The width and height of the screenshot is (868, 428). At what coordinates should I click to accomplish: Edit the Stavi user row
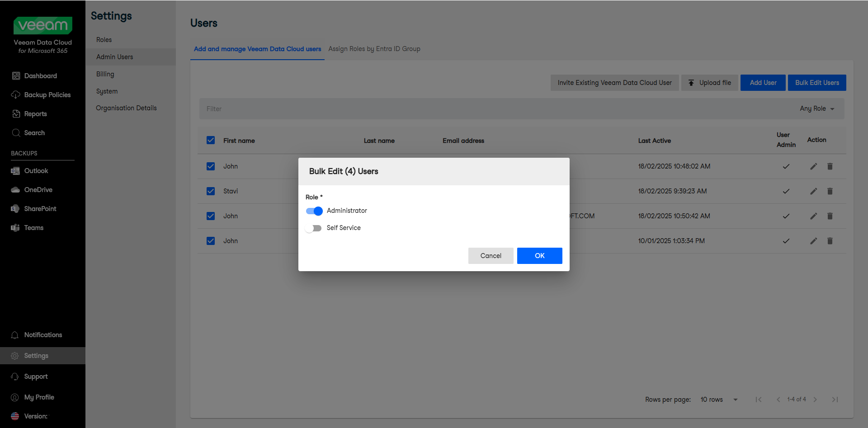pos(814,191)
